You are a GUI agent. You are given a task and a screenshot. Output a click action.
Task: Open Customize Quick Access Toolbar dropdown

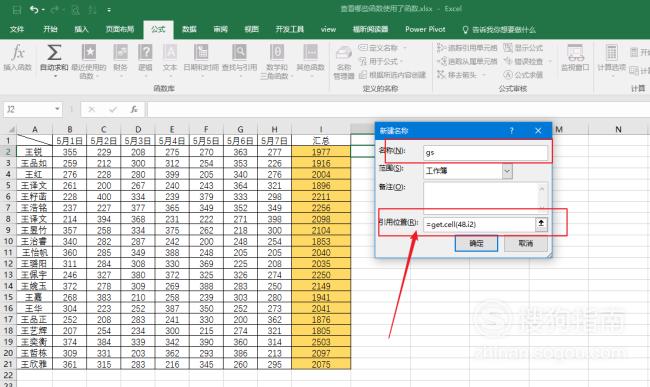point(109,10)
